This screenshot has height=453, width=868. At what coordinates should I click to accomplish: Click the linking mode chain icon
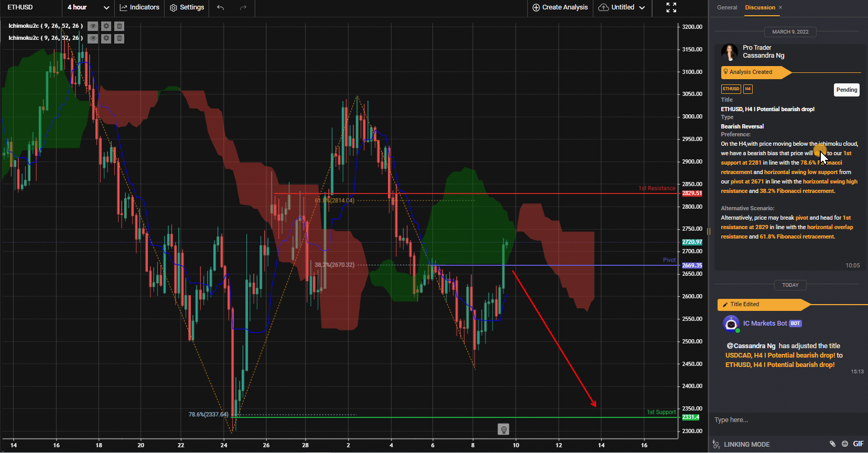pos(717,444)
